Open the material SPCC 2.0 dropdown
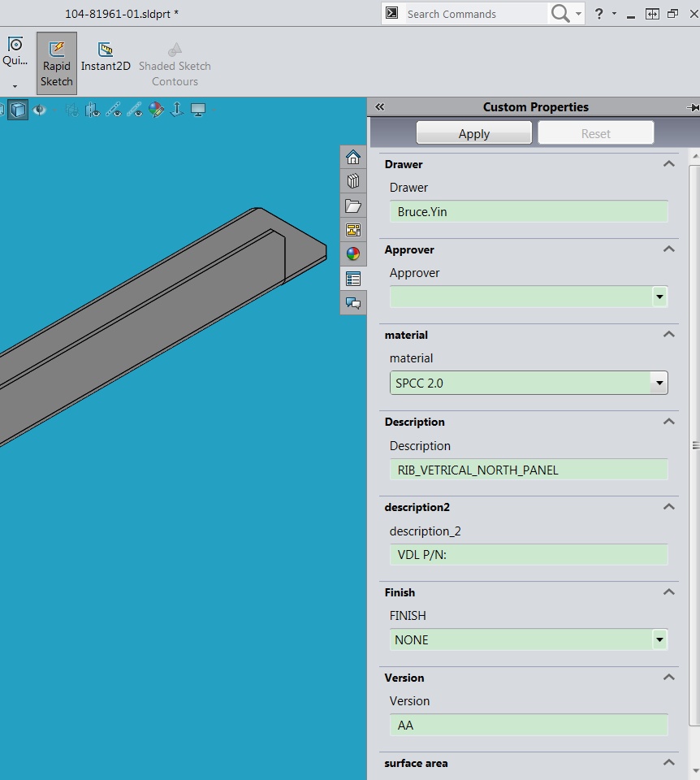This screenshot has width=700, height=780. point(659,383)
